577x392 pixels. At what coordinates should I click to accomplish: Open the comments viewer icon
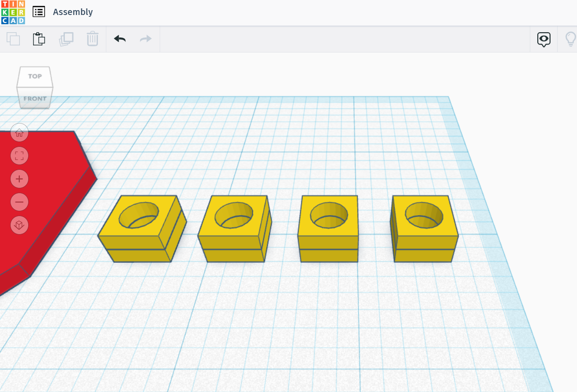point(543,39)
